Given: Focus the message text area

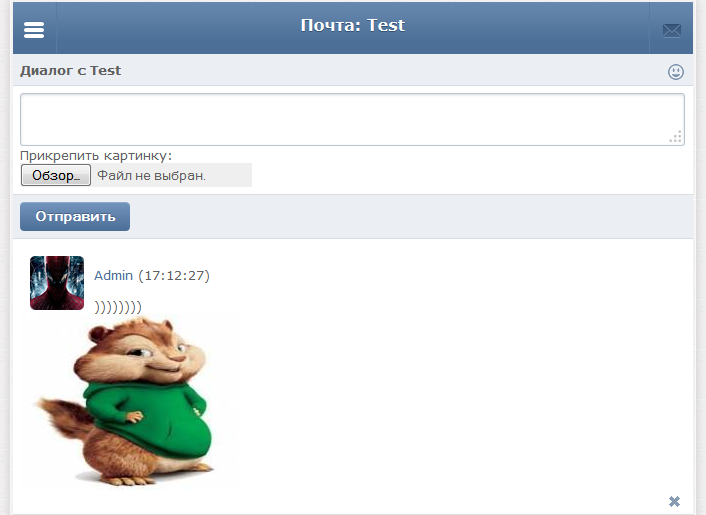Looking at the screenshot, I should coord(352,119).
